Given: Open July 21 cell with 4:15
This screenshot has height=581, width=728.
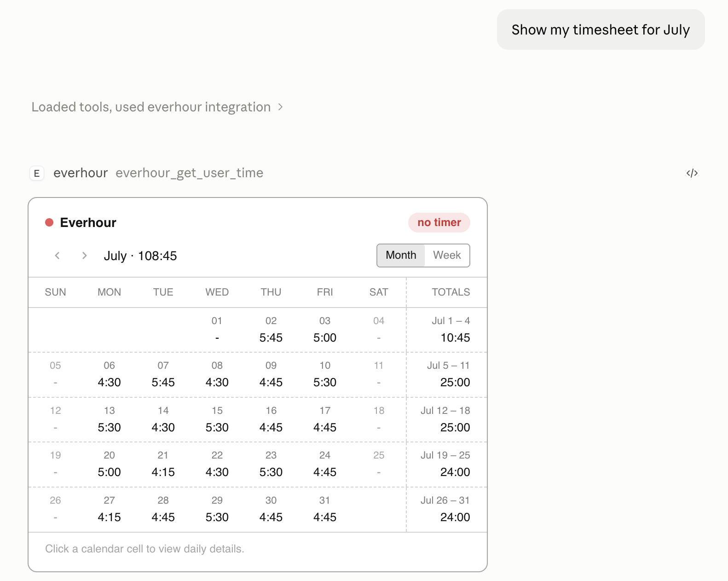Looking at the screenshot, I should 163,464.
